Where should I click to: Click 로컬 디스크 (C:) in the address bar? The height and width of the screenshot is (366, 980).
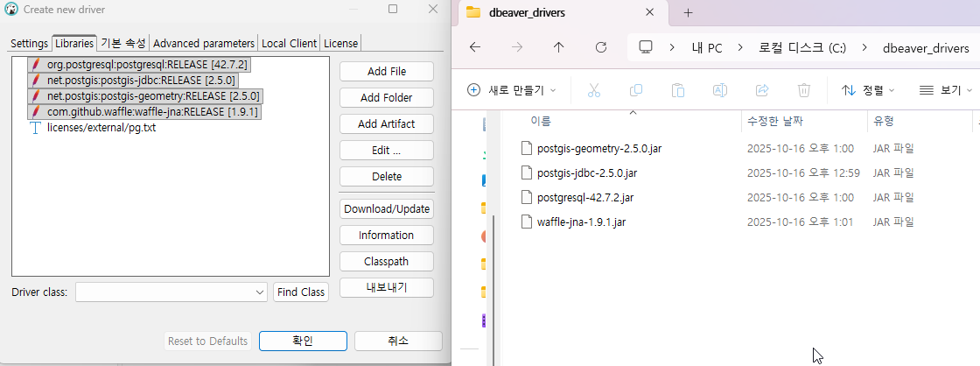tap(802, 48)
